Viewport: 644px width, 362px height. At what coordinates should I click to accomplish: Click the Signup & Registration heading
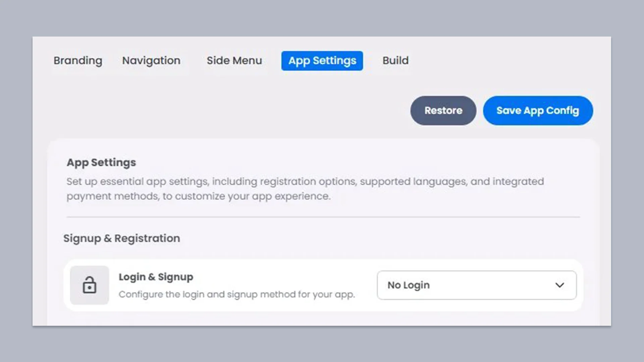[x=121, y=238]
